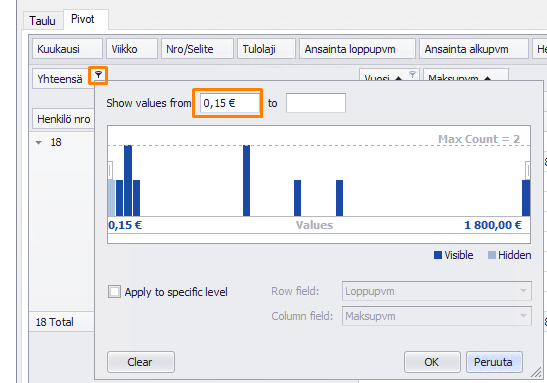Click the histogram scrollbar below Values
The image size is (547, 383).
(319, 239)
